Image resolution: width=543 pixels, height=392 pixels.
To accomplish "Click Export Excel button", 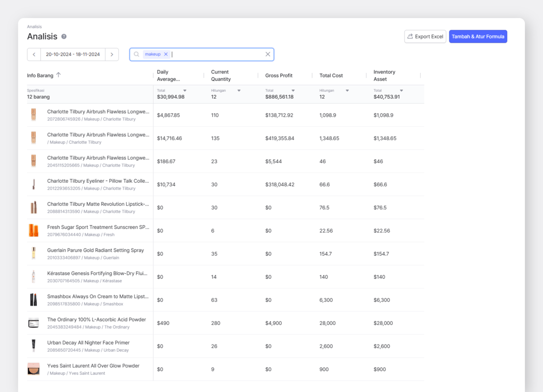I will pos(425,37).
